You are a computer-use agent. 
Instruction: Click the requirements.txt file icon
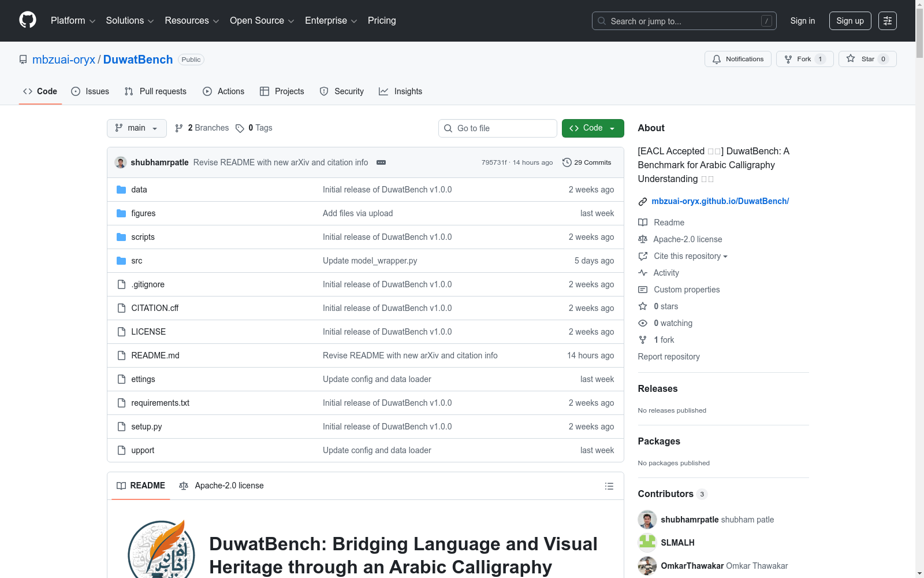tap(121, 403)
